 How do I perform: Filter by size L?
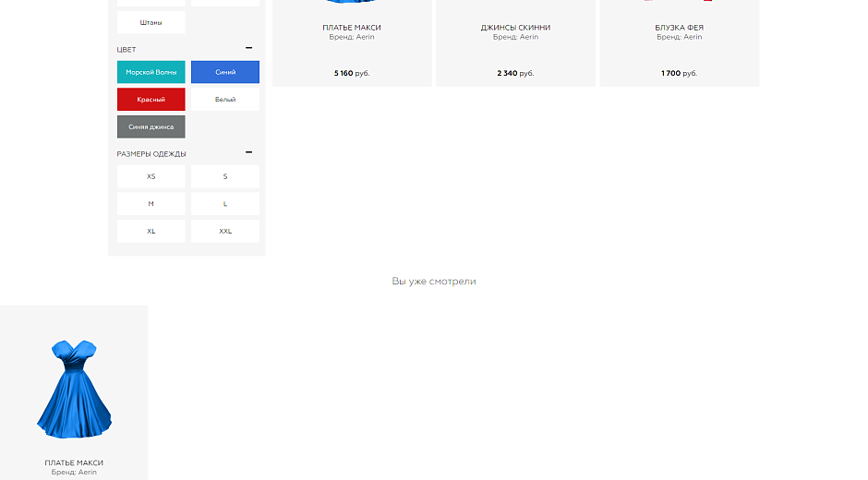(x=225, y=204)
